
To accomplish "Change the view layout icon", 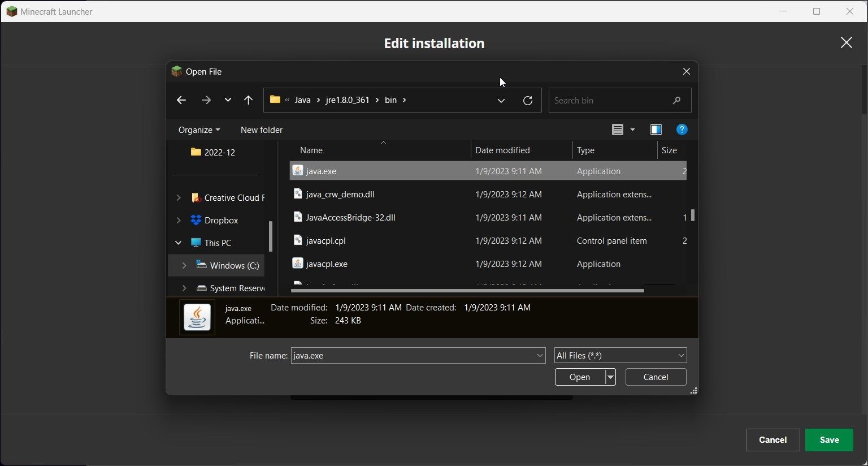I will 617,130.
